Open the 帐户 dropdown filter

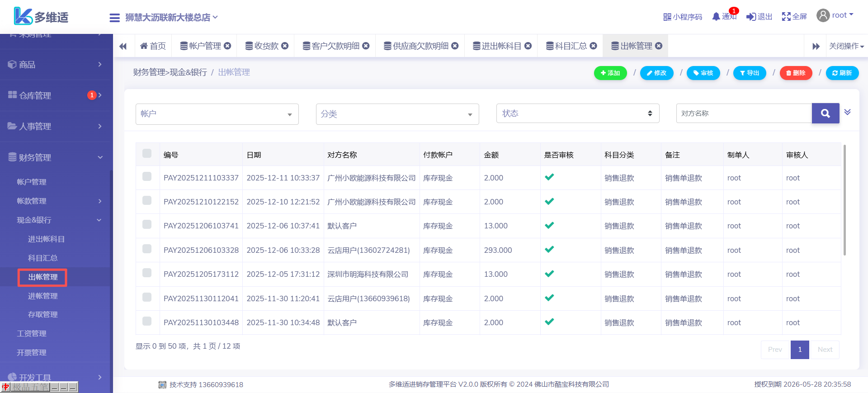[x=217, y=114]
